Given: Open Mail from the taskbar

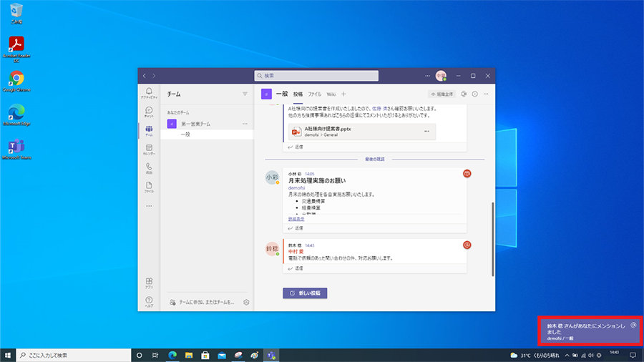Looking at the screenshot, I should tap(222, 356).
